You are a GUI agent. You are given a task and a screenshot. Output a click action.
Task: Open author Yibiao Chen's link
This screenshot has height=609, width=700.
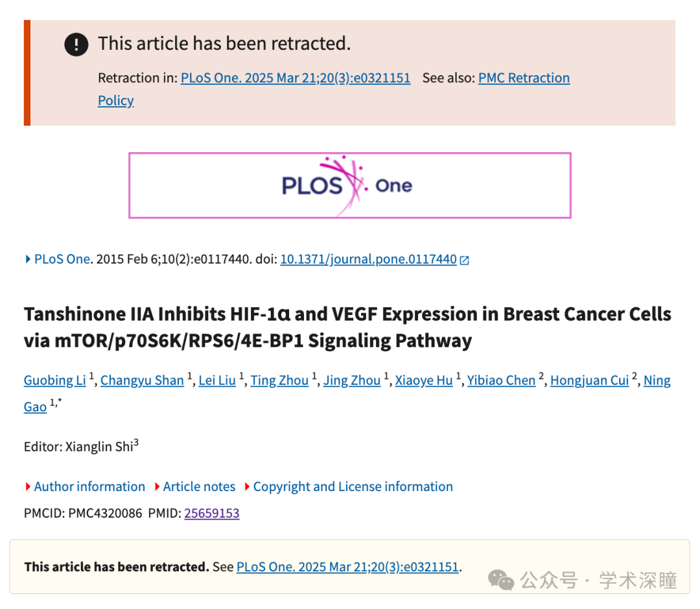(x=501, y=380)
